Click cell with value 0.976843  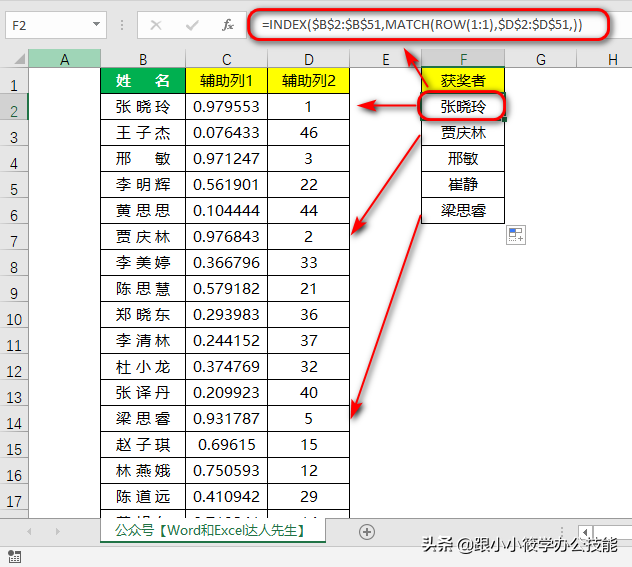[x=227, y=237]
